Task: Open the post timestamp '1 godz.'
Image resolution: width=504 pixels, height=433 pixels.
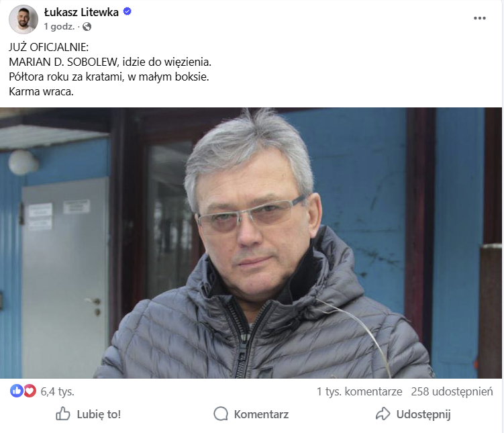Action: 59,26
